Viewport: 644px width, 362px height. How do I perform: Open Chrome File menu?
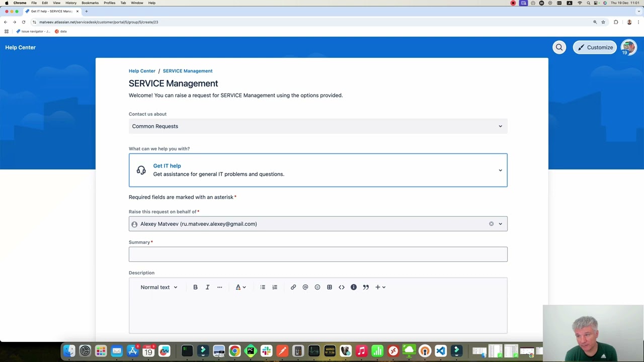click(x=34, y=3)
